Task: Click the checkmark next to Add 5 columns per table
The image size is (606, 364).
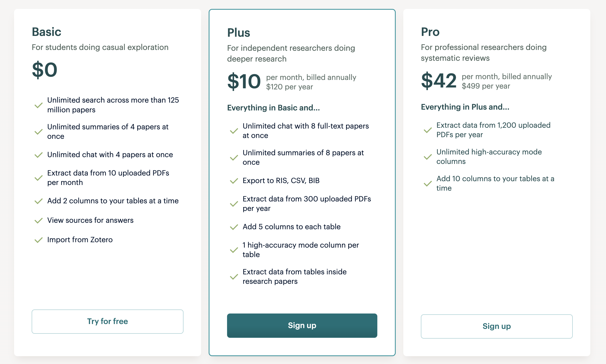Action: (234, 227)
